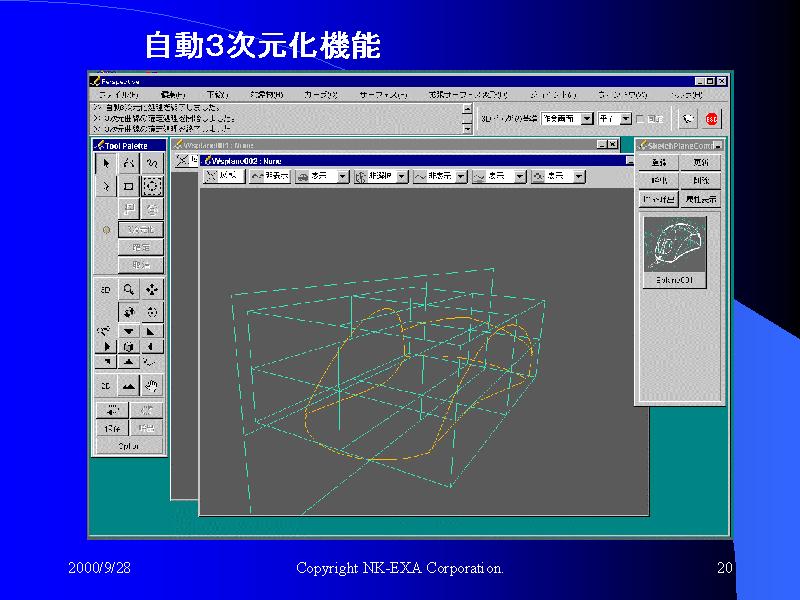Pick the wavy freehand curve tool
The height and width of the screenshot is (600, 800).
pyautogui.click(x=151, y=162)
